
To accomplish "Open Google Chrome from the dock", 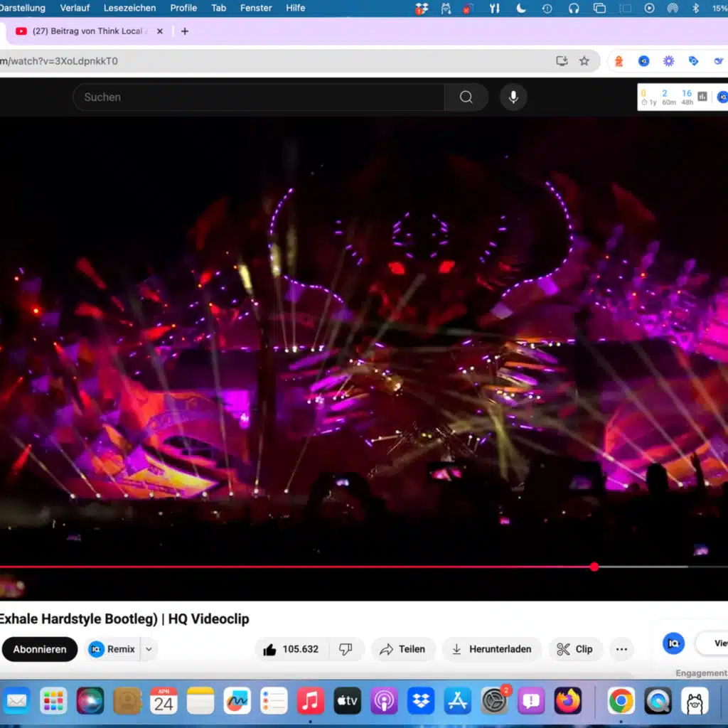I will click(x=621, y=701).
